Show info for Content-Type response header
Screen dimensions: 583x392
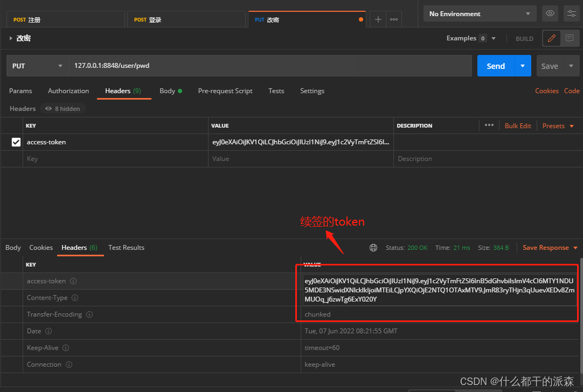(75, 298)
